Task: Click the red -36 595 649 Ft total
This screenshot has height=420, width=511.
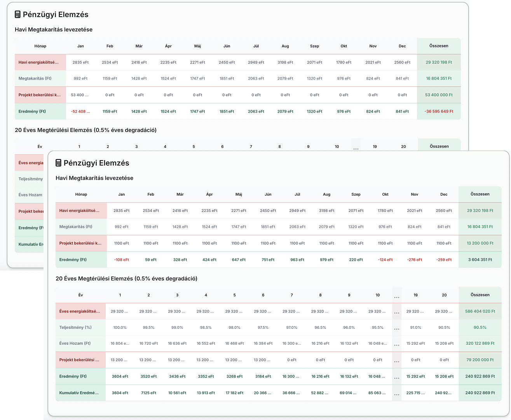Action: coord(439,111)
